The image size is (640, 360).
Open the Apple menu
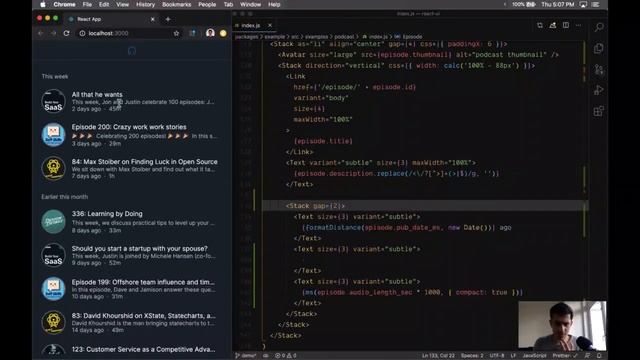pyautogui.click(x=43, y=4)
